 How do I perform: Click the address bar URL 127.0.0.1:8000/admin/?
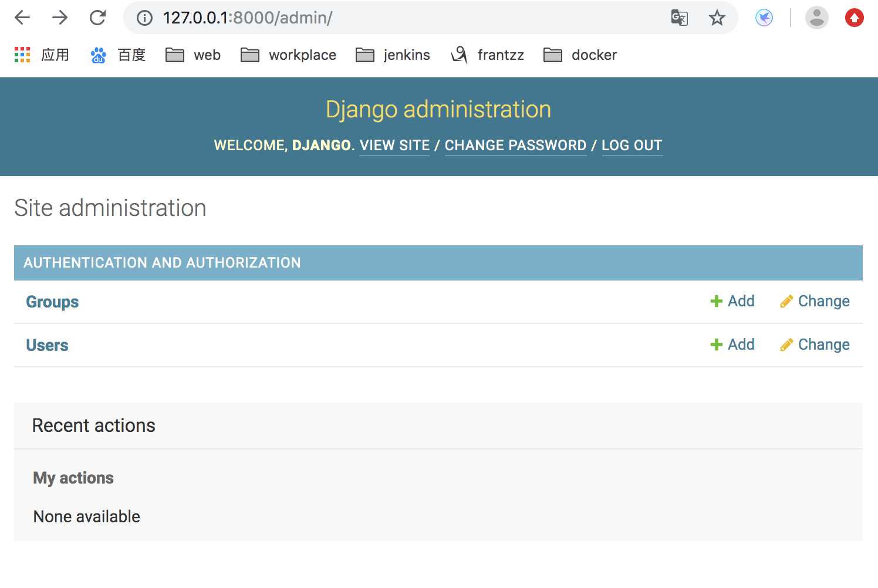coord(248,18)
